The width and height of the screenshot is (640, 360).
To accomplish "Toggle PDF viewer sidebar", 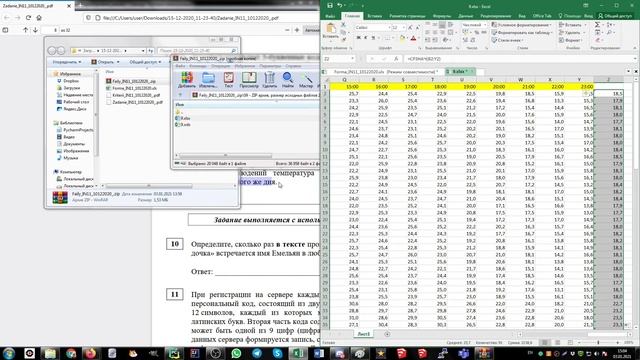I will tap(5, 30).
